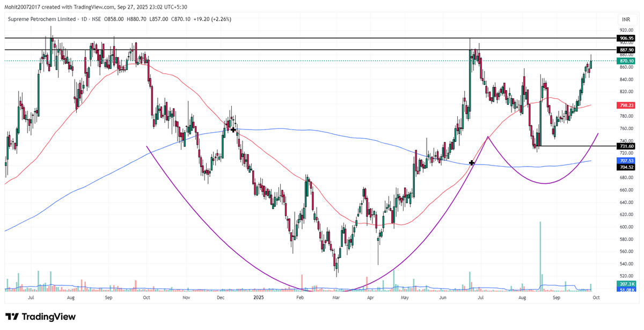Click the 2025 label on time axis
644x330 pixels.
259,297
